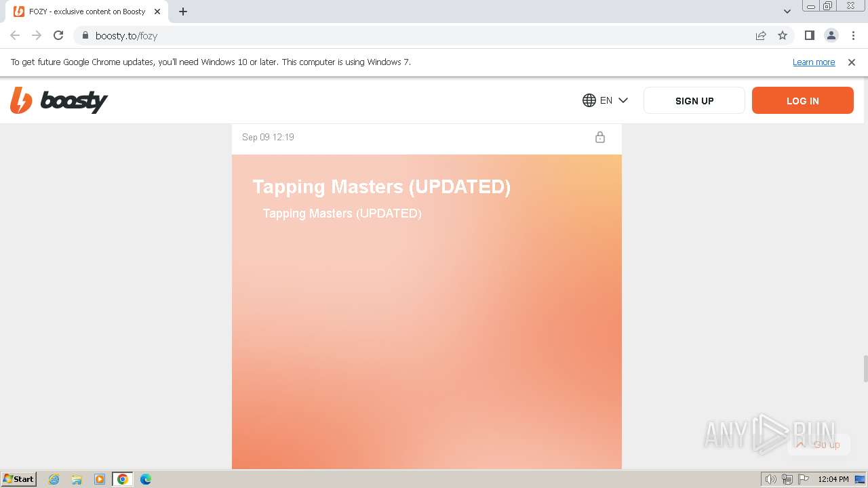
Task: Open the Chrome profile icon
Action: coord(831,35)
